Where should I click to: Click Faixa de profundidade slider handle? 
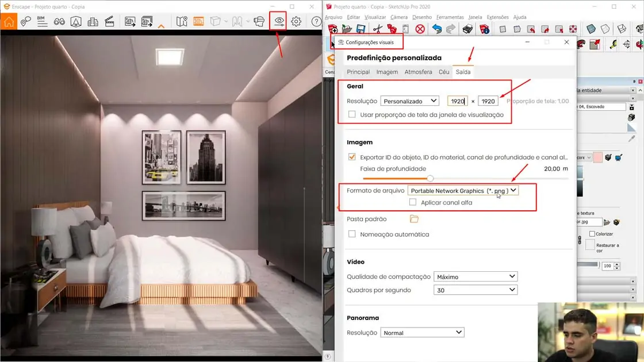point(430,178)
